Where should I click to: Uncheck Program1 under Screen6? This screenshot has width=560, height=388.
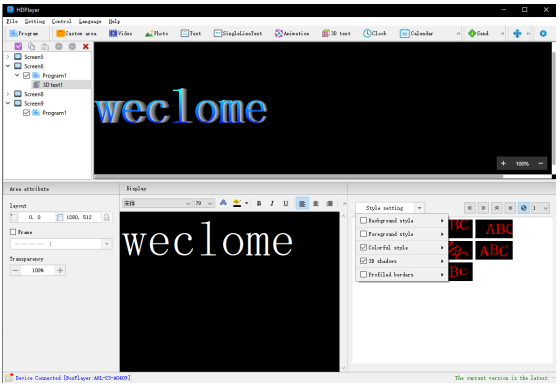tap(26, 75)
